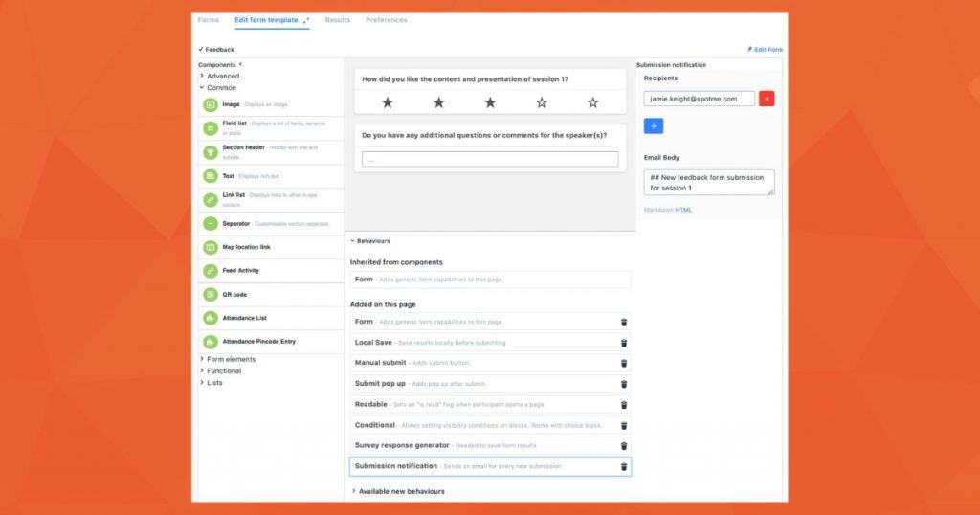Viewport: 980px width, 515px height.
Task: Click the green Image component icon
Action: [211, 104]
